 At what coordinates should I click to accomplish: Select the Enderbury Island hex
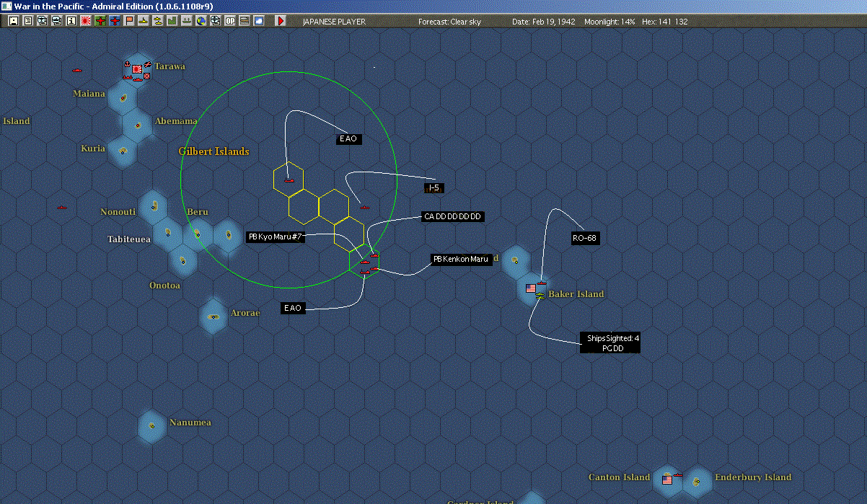pos(697,481)
